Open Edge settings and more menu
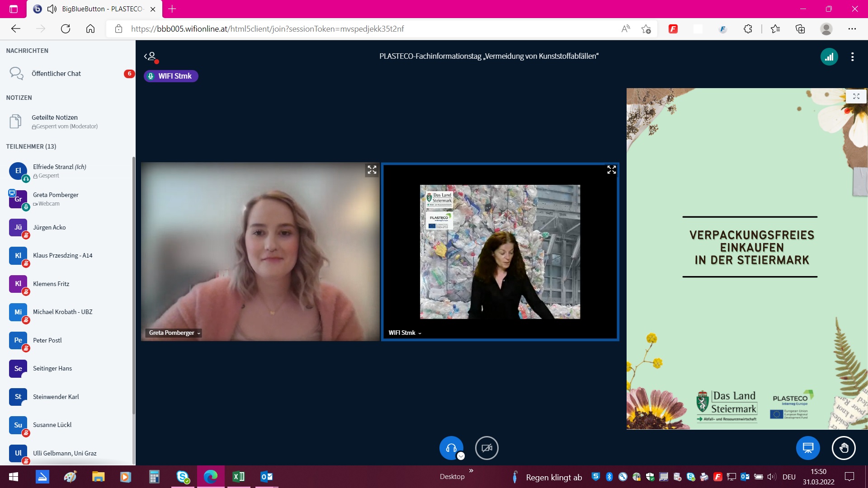The width and height of the screenshot is (868, 488). point(852,29)
